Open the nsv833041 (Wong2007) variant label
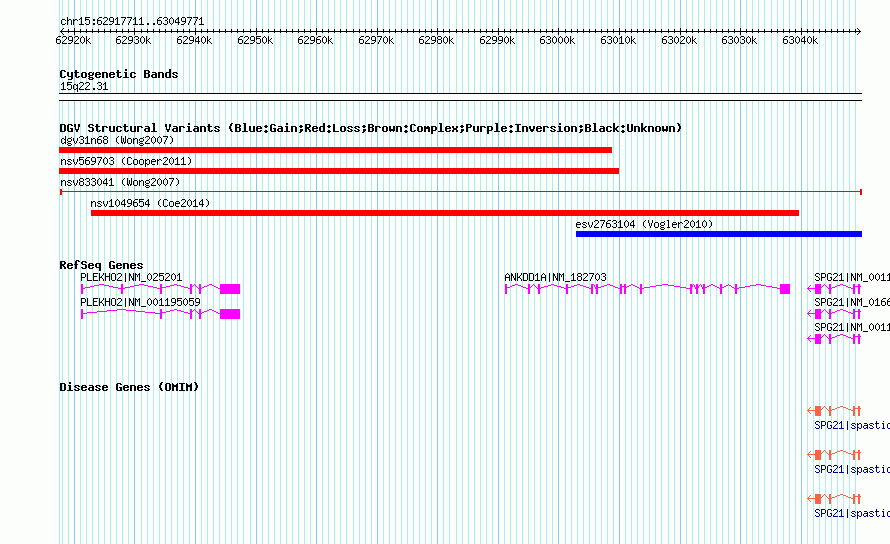Screen dimensions: 890x544 (x=120, y=182)
